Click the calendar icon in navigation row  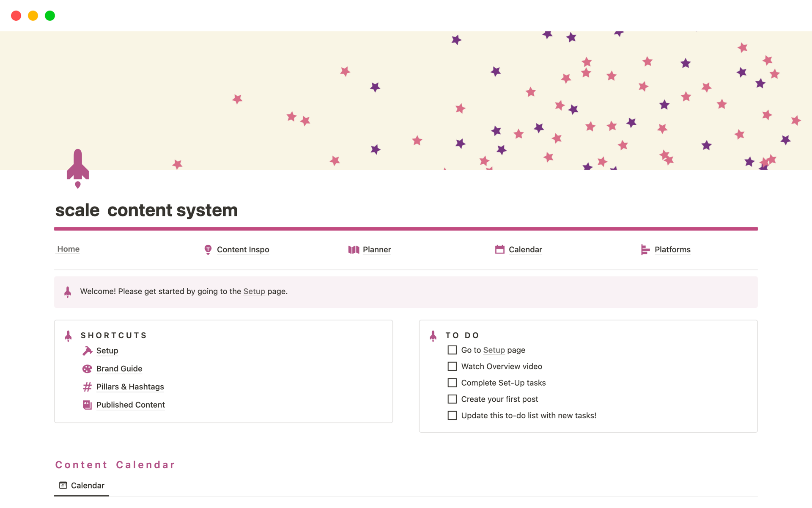tap(499, 250)
